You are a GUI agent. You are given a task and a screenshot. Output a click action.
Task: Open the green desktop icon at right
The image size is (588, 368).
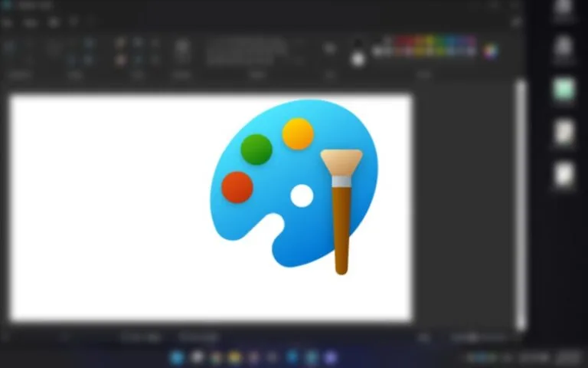click(564, 90)
